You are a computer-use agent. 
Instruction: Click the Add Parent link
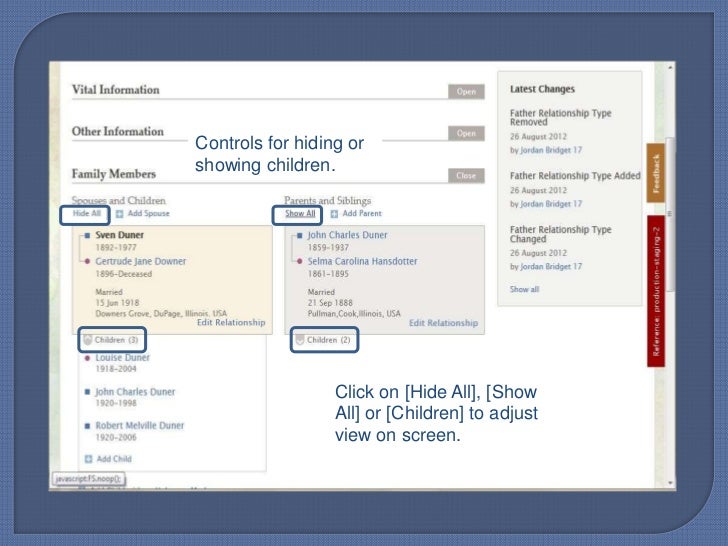tap(362, 214)
